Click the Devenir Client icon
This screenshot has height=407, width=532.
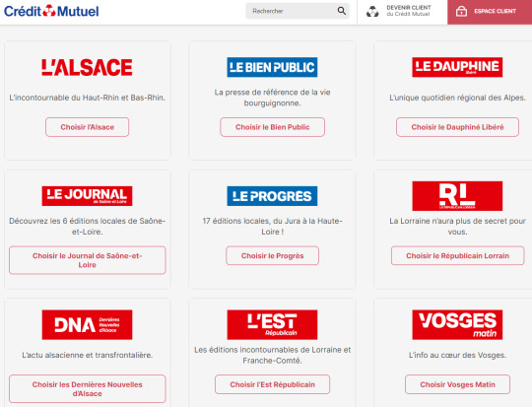(x=372, y=12)
